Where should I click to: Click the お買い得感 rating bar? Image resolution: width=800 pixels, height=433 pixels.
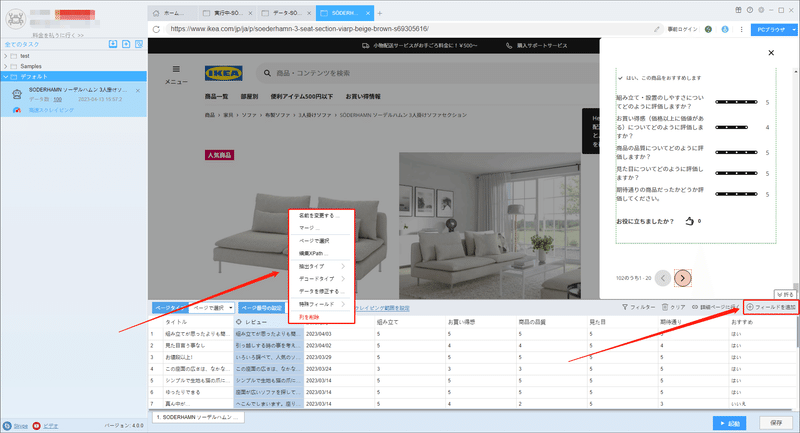(732, 127)
